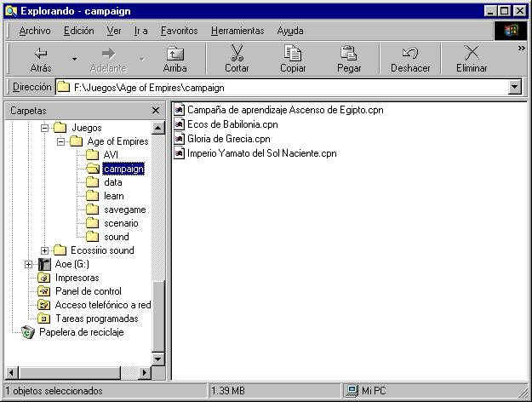Click the folder icon in the address bar
This screenshot has width=532, height=402.
[64, 87]
